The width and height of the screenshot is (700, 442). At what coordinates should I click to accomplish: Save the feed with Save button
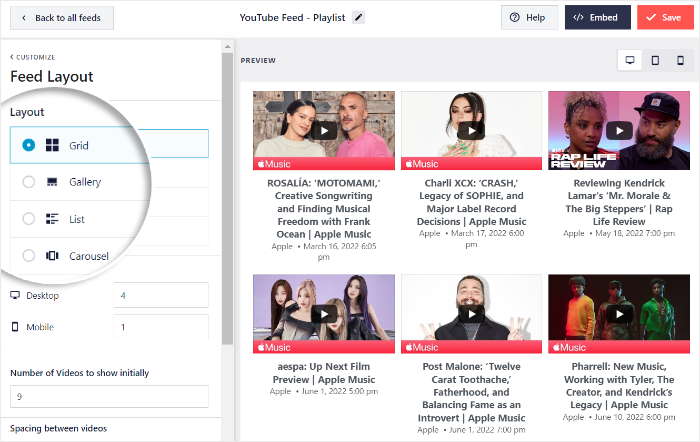coord(665,17)
